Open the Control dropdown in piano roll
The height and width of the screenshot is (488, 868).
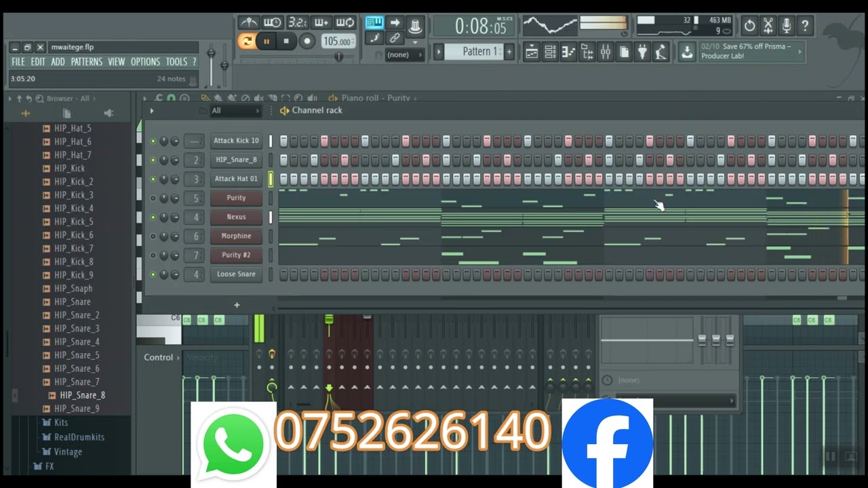(162, 357)
